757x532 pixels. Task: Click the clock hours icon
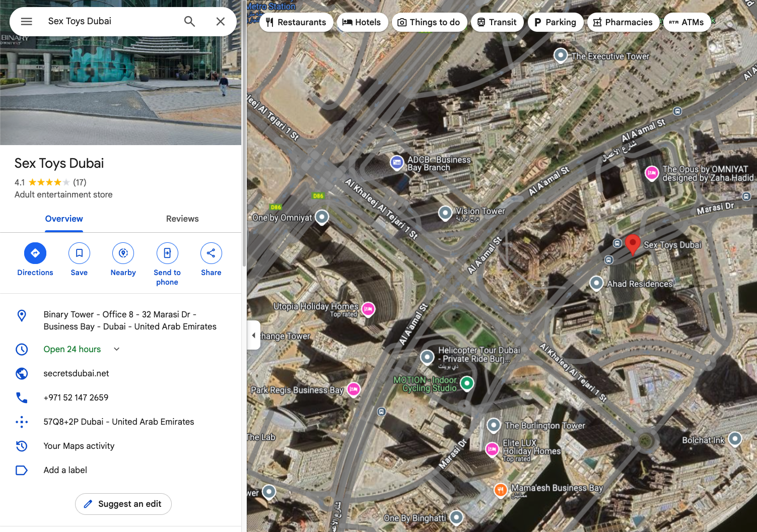(x=22, y=349)
